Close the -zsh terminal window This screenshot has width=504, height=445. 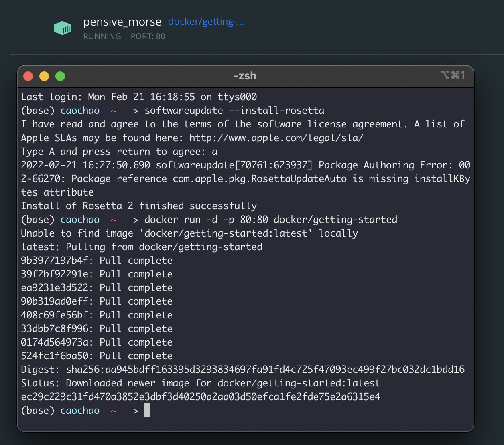pyautogui.click(x=28, y=76)
